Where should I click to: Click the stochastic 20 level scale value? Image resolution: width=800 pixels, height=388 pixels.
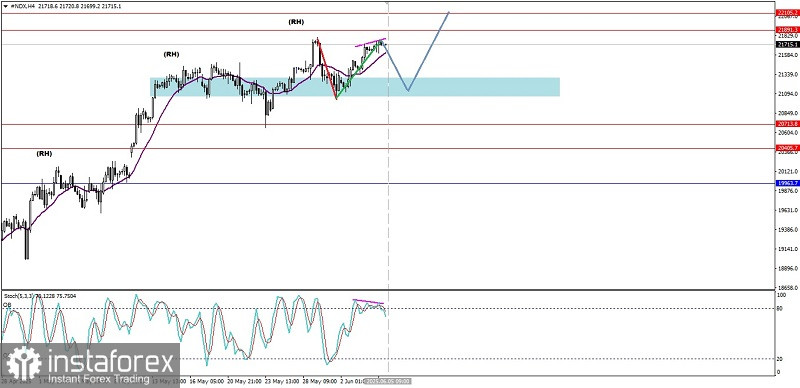780,359
